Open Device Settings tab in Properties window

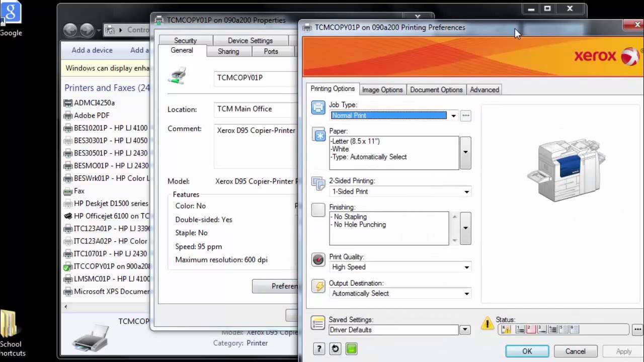click(250, 40)
